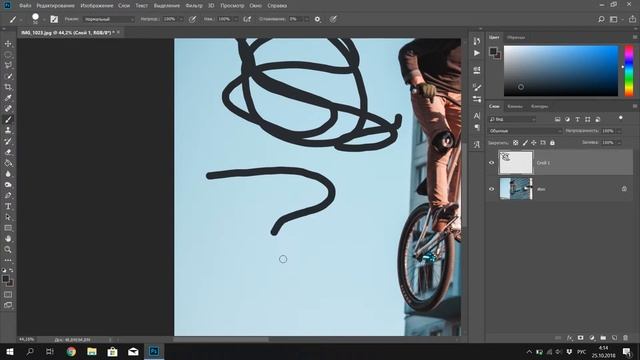Open the painting mode dropdown in options bar
Screen dimensions: 640x360
(x=109, y=19)
